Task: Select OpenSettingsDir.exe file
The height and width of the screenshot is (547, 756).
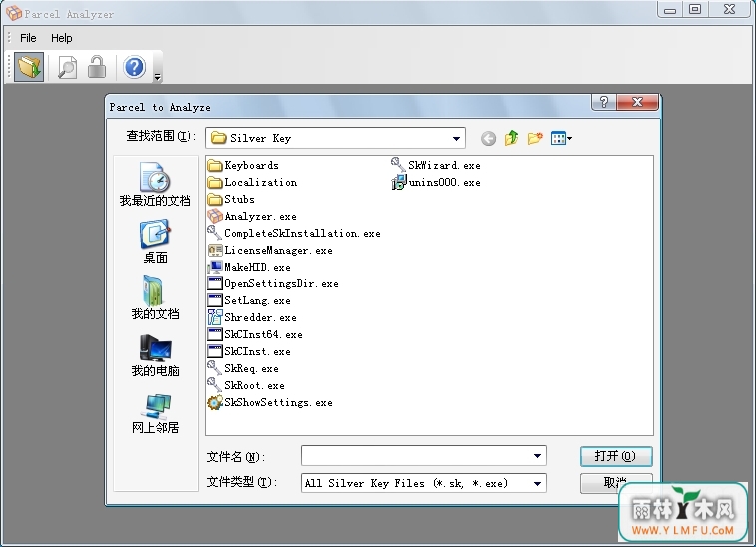Action: tap(273, 284)
